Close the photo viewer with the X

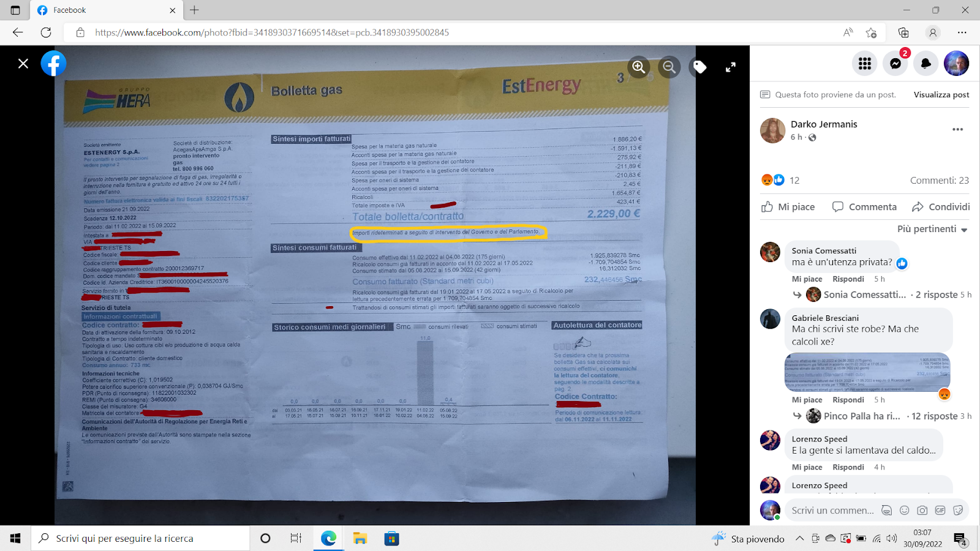(x=23, y=64)
